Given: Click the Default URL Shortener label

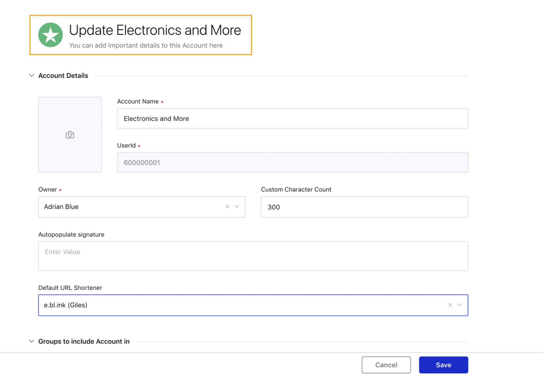Looking at the screenshot, I should click(x=70, y=288).
